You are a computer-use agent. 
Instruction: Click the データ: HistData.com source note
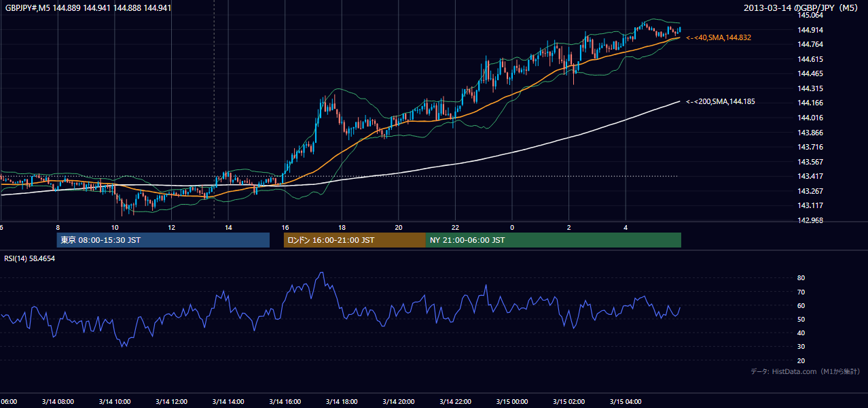[x=805, y=371]
